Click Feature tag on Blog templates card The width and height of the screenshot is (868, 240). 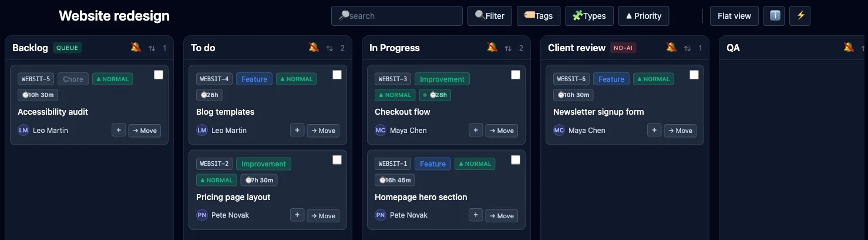point(254,79)
